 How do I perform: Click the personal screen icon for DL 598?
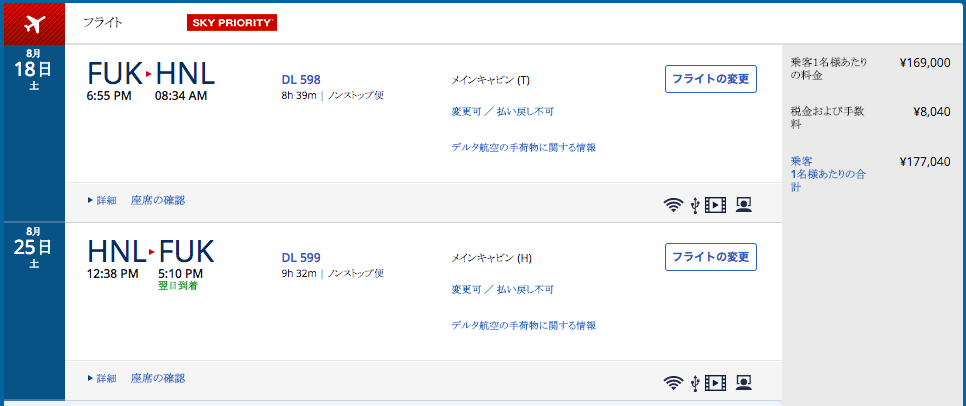tap(744, 205)
